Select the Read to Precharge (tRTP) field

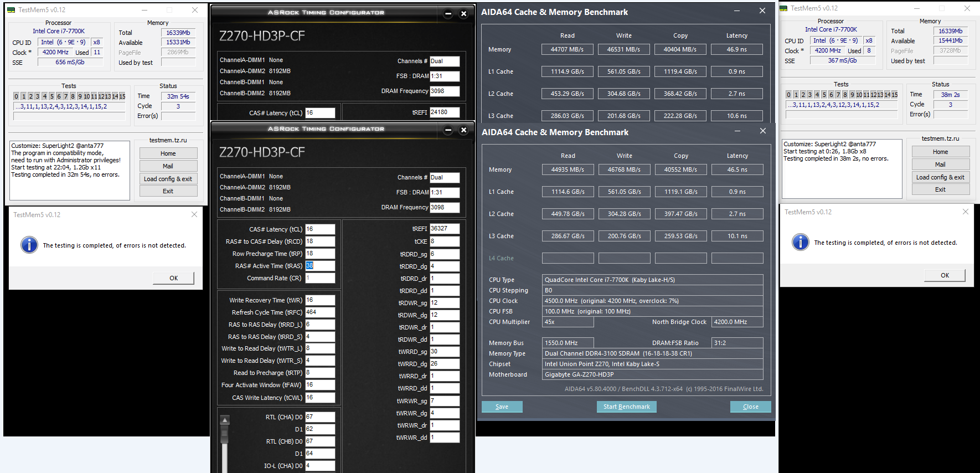(320, 373)
